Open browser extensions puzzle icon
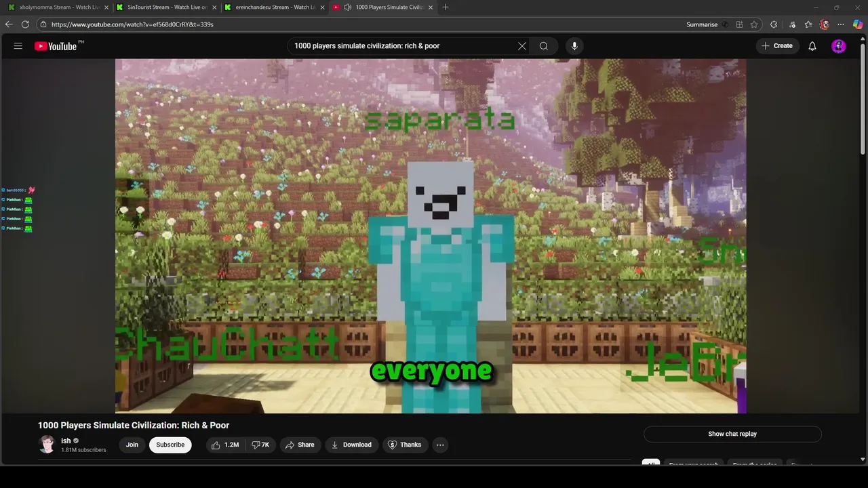The height and width of the screenshot is (488, 868). [x=774, y=24]
